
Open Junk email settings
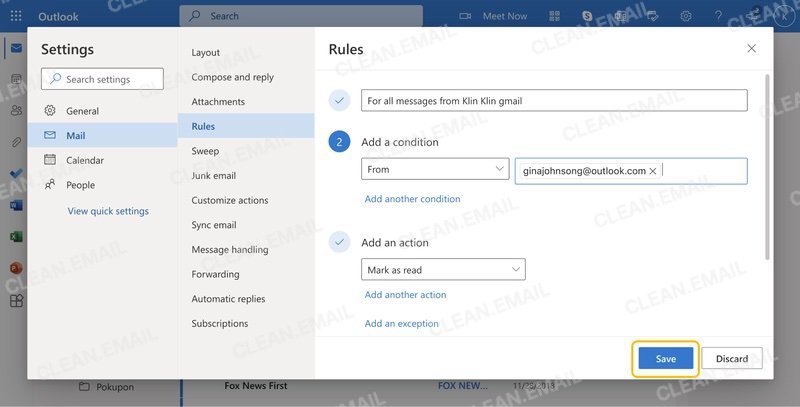click(246, 175)
